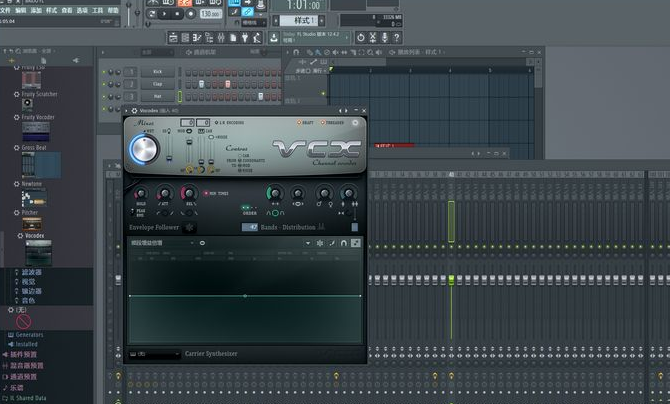The image size is (670, 404).
Task: Expand the Installed folder in browser
Action: [x=26, y=344]
